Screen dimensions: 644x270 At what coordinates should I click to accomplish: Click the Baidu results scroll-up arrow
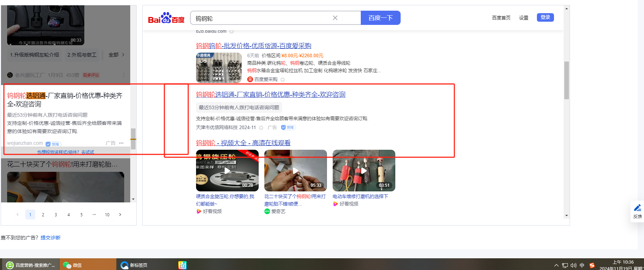click(x=566, y=9)
